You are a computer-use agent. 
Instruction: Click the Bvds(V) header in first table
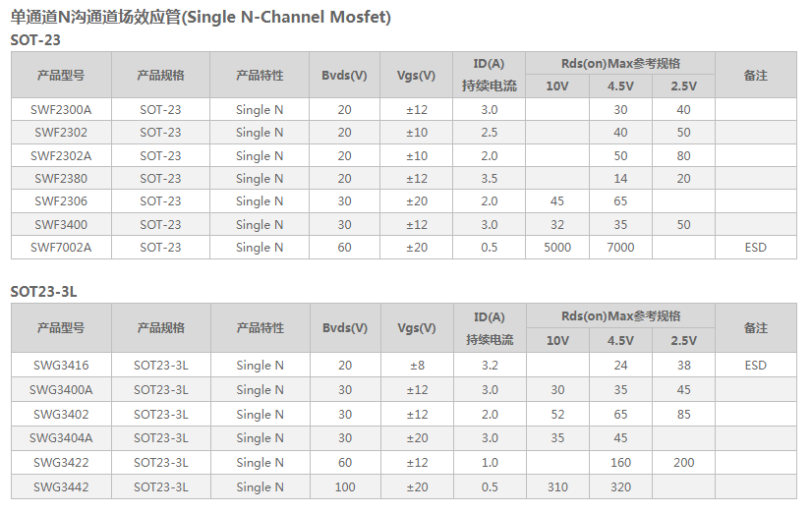tap(344, 75)
